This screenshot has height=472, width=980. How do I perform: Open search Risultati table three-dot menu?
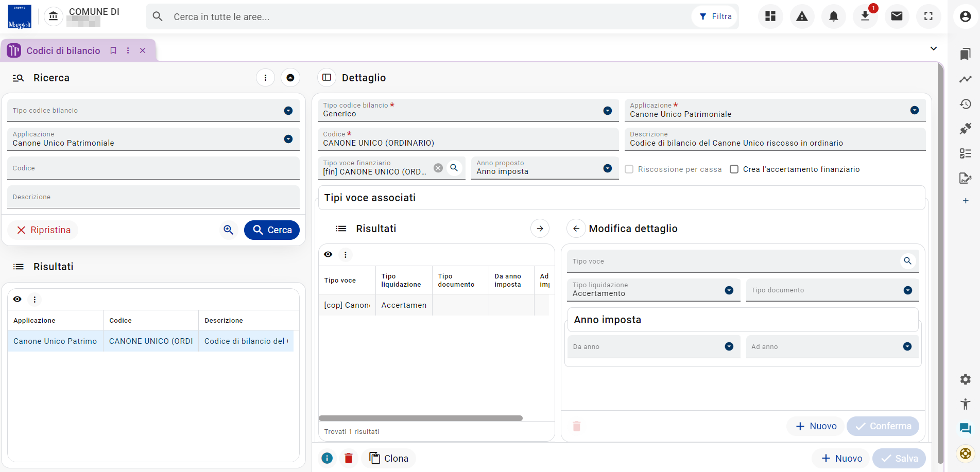coord(35,299)
